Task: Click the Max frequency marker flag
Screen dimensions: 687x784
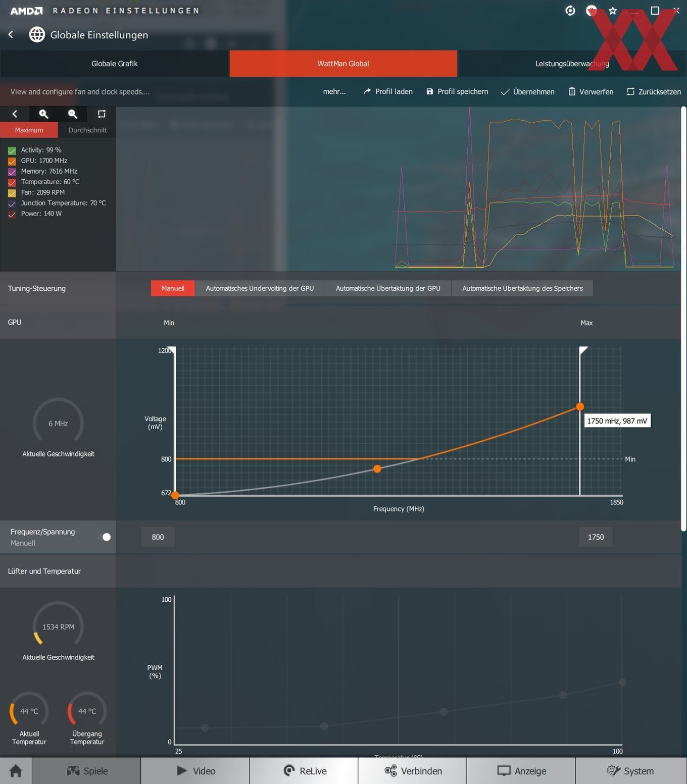Action: [583, 350]
